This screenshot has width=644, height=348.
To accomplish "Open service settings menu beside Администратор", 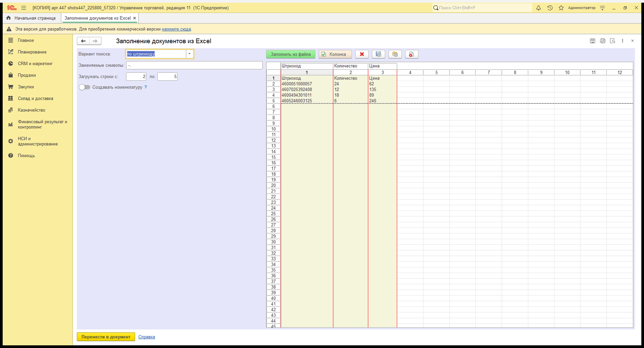I will pyautogui.click(x=602, y=8).
